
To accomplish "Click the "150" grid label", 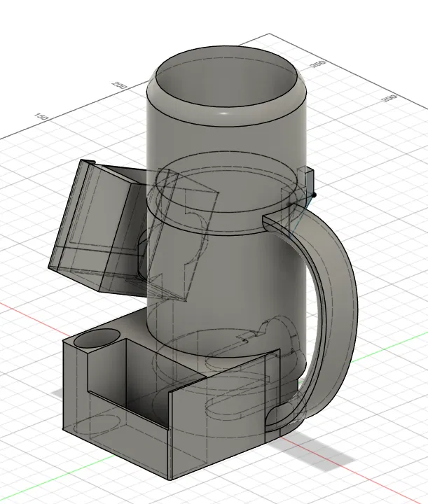I will [x=41, y=116].
